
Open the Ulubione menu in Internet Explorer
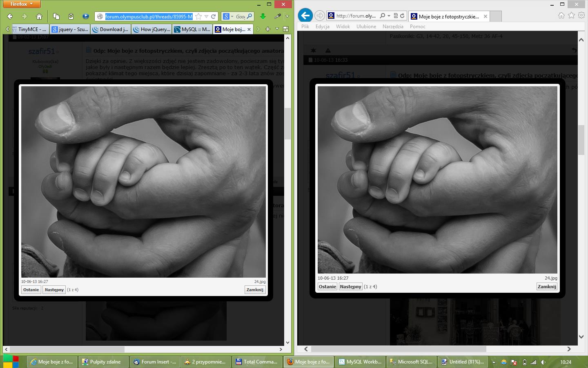pos(366,27)
